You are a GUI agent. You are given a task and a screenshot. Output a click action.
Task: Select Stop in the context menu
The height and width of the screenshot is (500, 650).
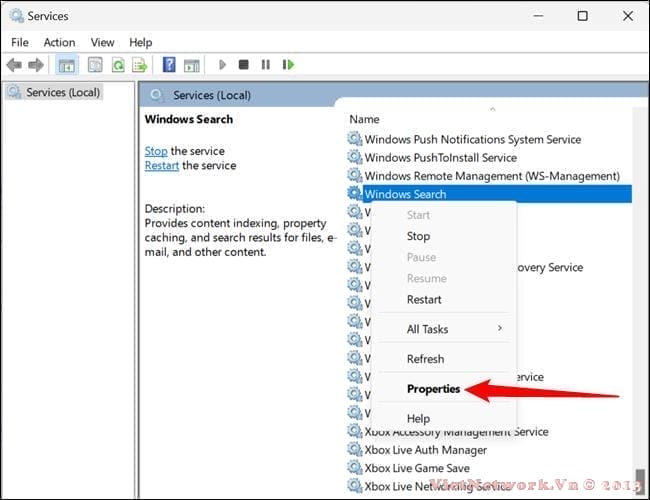pyautogui.click(x=418, y=236)
